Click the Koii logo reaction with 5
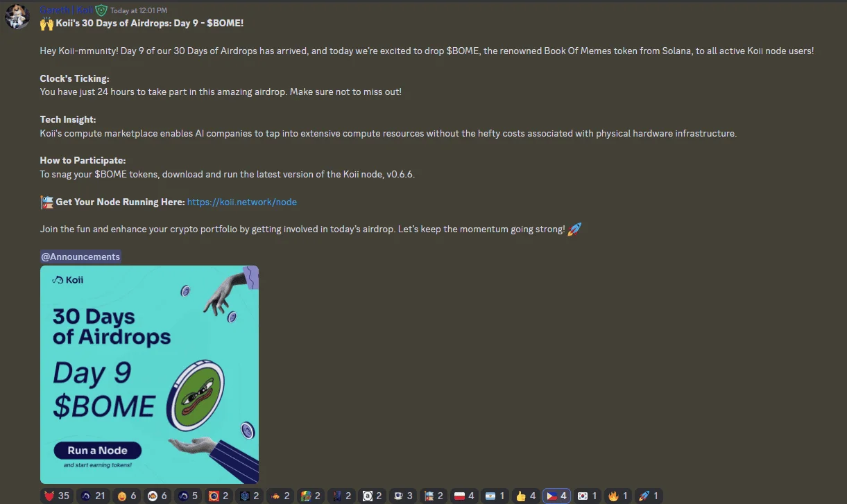 click(x=188, y=496)
